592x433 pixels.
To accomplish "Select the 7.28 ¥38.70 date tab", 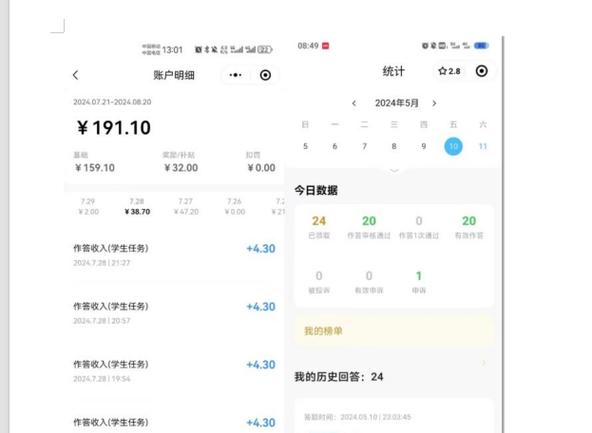I will tap(137, 206).
